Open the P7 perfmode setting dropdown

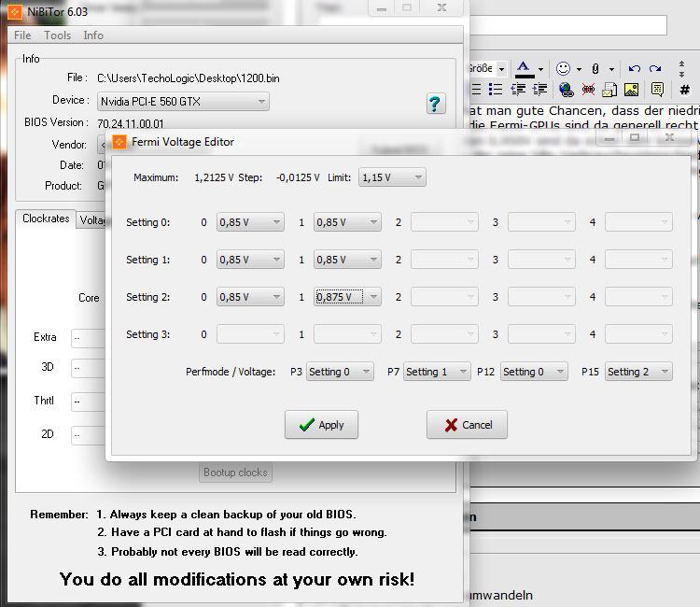[x=437, y=372]
